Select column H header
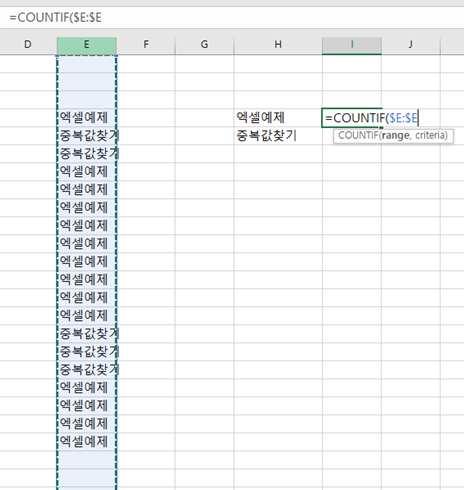The image size is (464, 490). [x=278, y=45]
